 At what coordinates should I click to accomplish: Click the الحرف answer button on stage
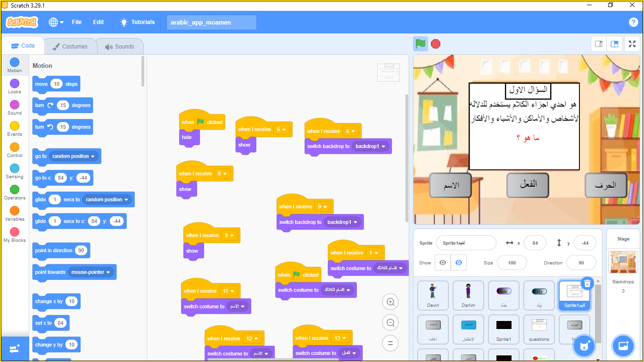pyautogui.click(x=606, y=185)
